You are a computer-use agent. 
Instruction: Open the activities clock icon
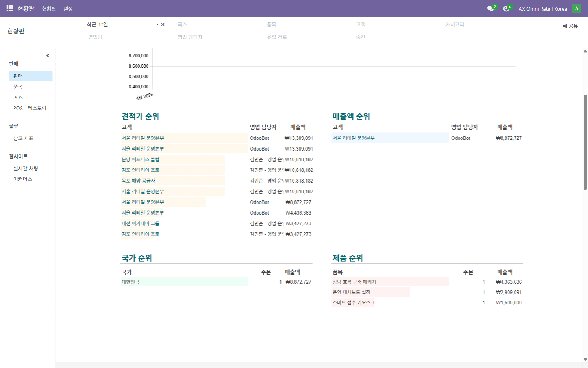point(506,8)
